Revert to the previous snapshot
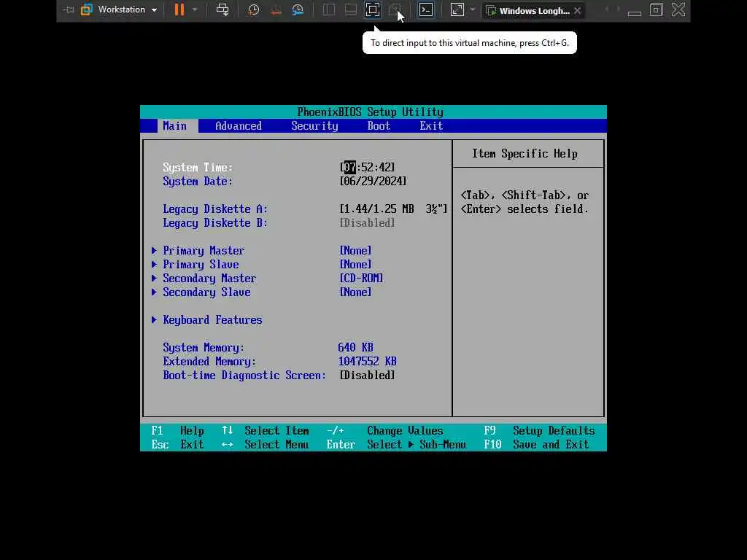 click(276, 9)
